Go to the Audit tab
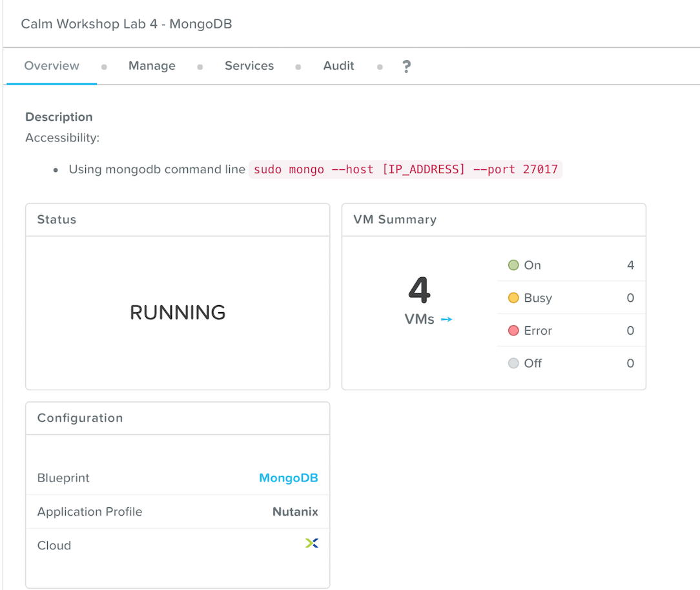700x590 pixels. [x=338, y=66]
